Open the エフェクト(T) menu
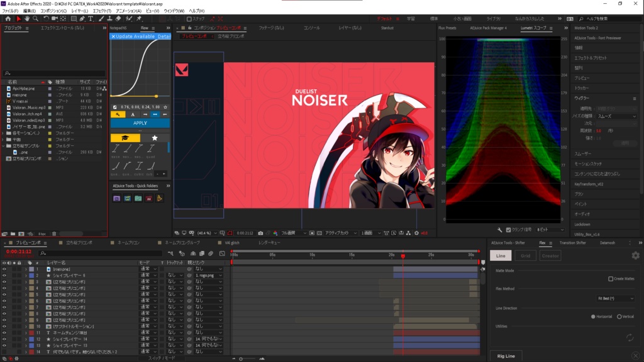The image size is (644, 362). point(102,11)
